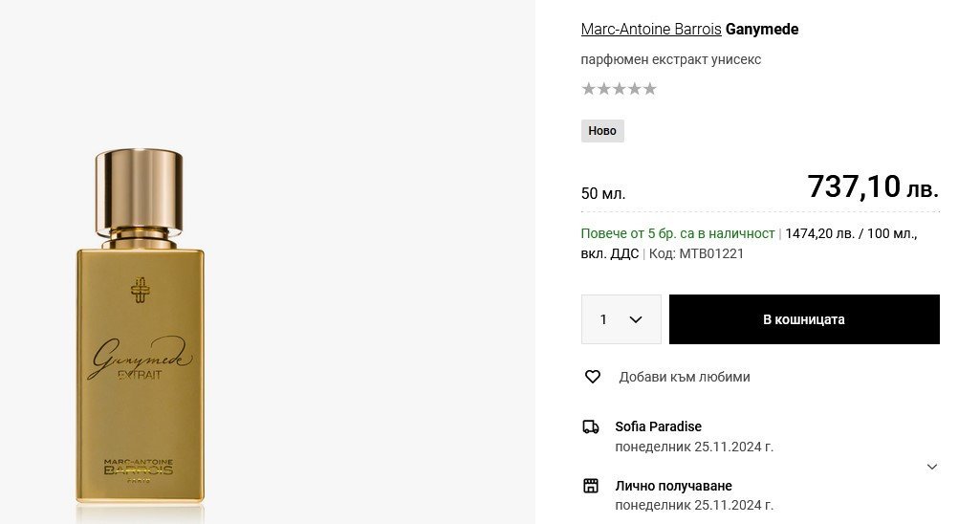Click the Ganymede Extrait bottle image

[x=140, y=327]
